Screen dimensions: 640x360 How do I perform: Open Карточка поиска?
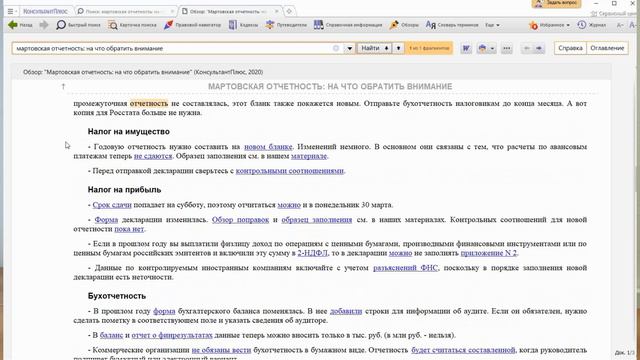(x=132, y=25)
